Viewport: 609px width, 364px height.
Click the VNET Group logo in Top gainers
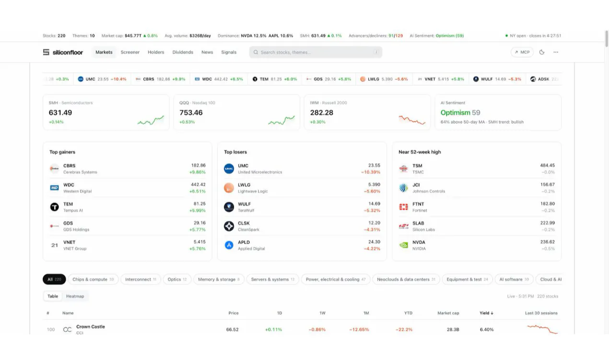coord(54,245)
